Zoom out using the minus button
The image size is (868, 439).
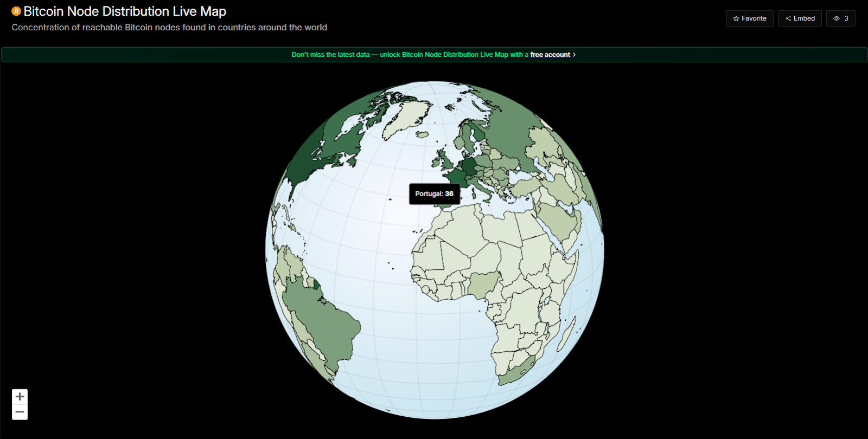(x=20, y=412)
